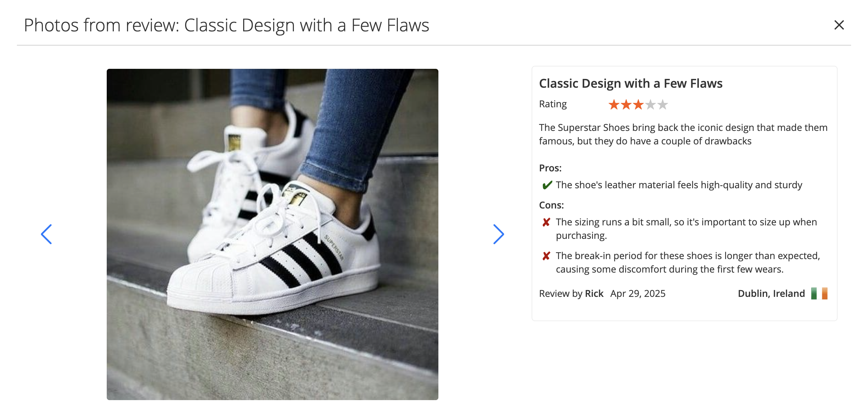Click reviewer name Rick
Screen dimensions: 868x419
click(594, 294)
